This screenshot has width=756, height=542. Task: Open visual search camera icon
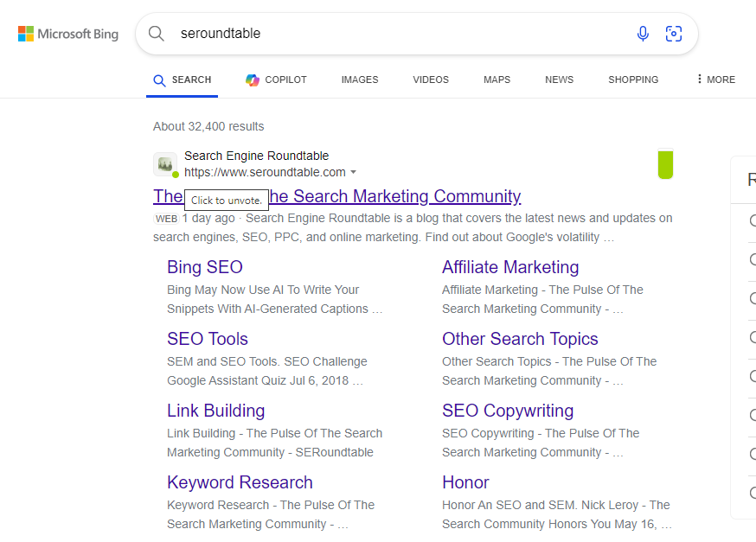(x=674, y=34)
